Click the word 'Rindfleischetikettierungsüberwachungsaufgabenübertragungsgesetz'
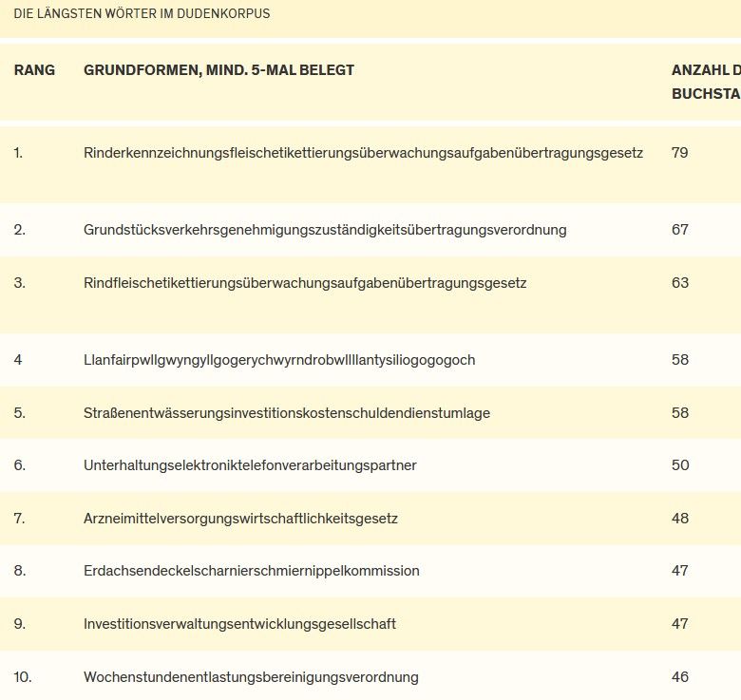741x700 pixels. [x=305, y=283]
